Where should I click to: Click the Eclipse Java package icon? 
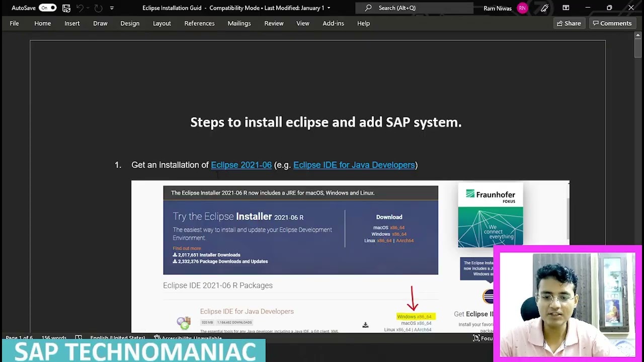[x=184, y=323]
